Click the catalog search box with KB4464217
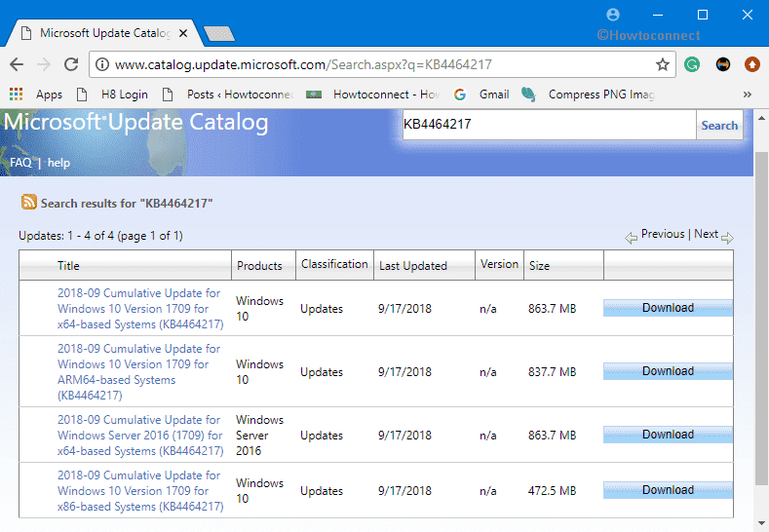 click(x=549, y=124)
